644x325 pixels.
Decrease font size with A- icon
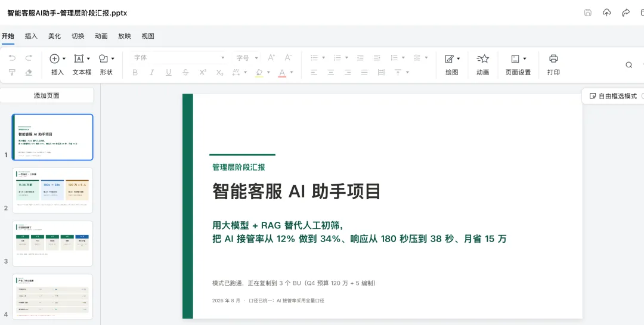(289, 58)
